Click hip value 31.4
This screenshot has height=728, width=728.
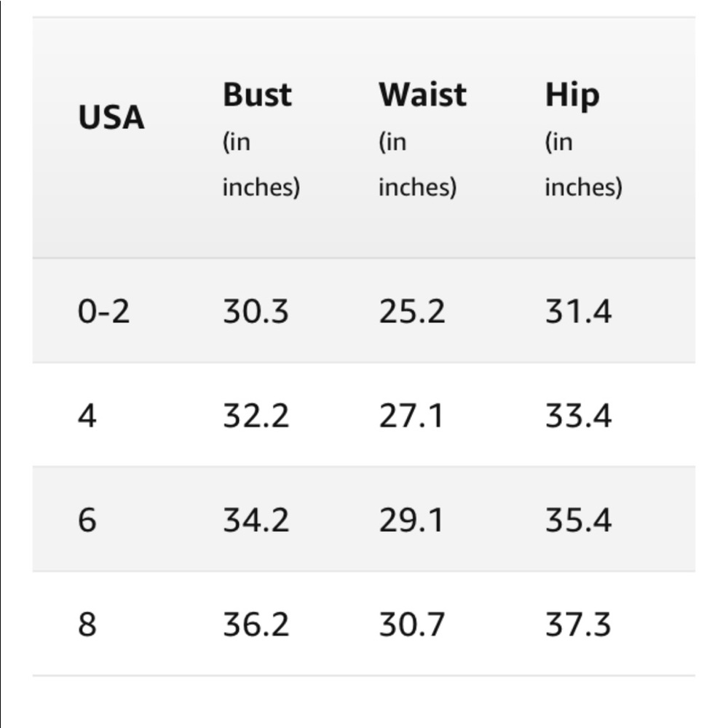[578, 311]
